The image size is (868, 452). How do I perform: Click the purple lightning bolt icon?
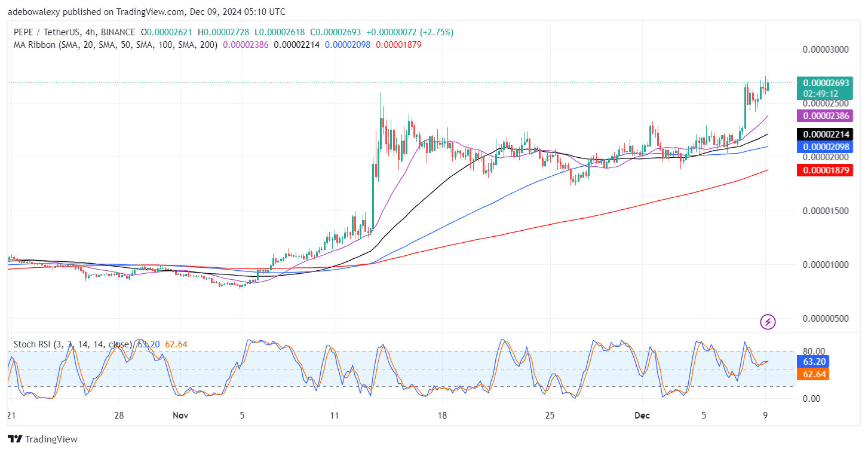point(768,322)
